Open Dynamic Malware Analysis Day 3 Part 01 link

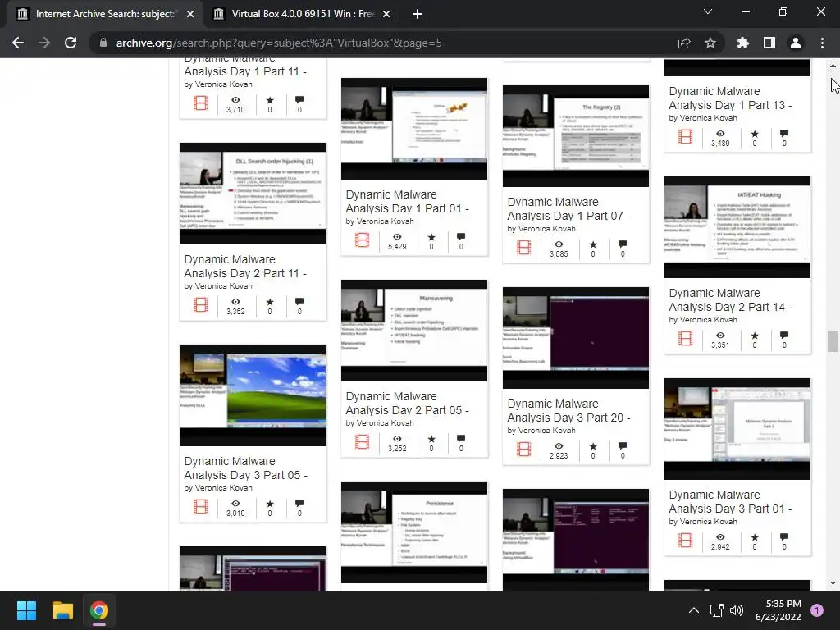point(731,502)
